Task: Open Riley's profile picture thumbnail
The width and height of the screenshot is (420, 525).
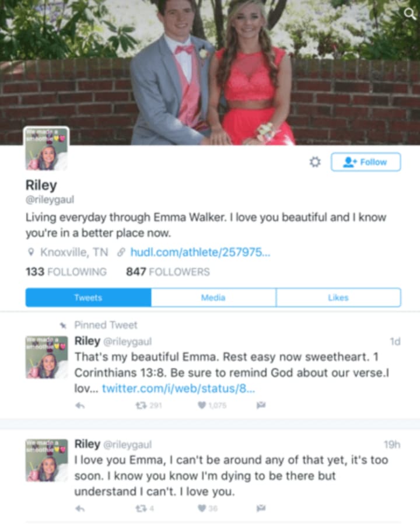Action: (x=47, y=148)
